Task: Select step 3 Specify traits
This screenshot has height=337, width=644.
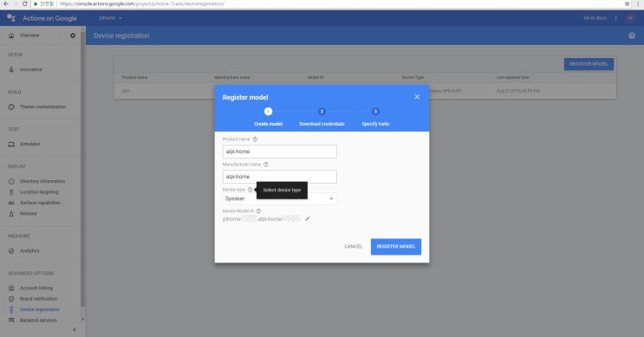Action: 375,117
